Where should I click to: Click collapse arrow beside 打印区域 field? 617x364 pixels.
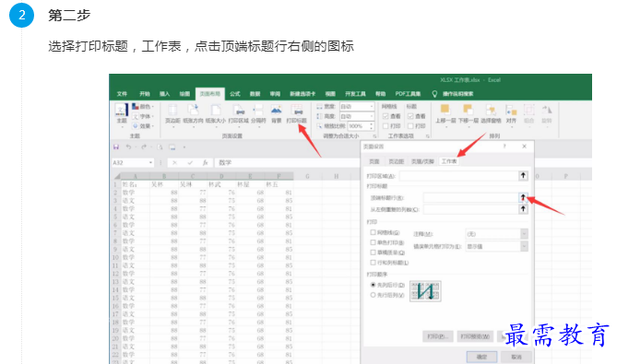point(523,175)
